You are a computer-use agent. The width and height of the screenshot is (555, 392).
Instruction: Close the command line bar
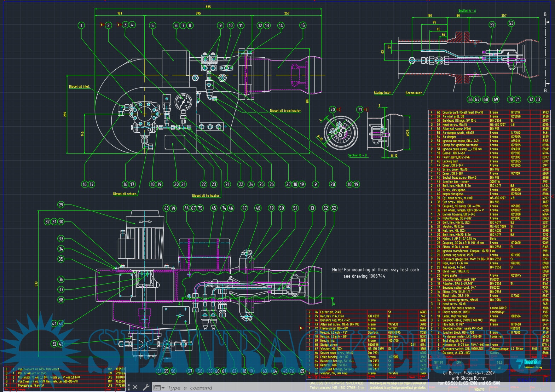coord(135,387)
